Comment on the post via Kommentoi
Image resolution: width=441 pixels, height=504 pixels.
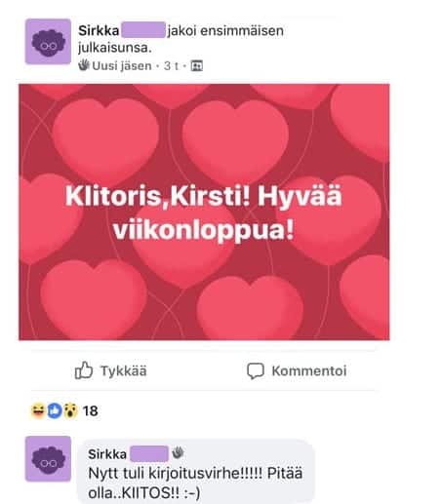click(297, 371)
